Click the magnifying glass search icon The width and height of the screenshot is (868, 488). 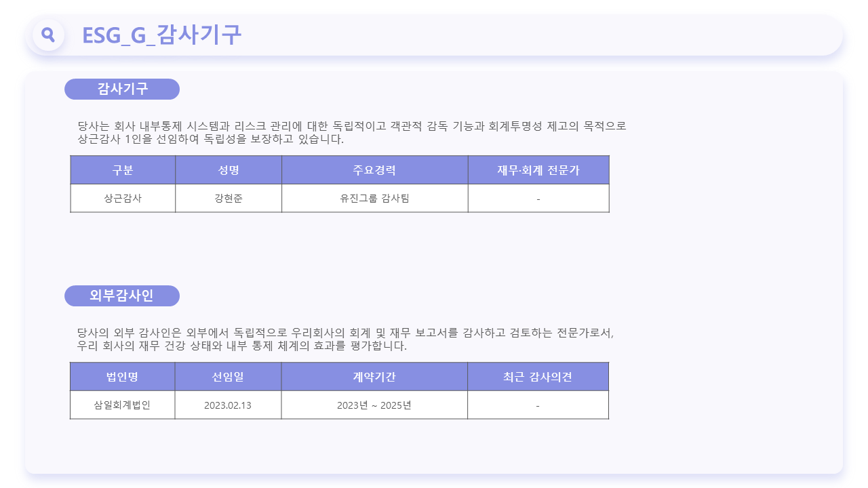pos(48,35)
